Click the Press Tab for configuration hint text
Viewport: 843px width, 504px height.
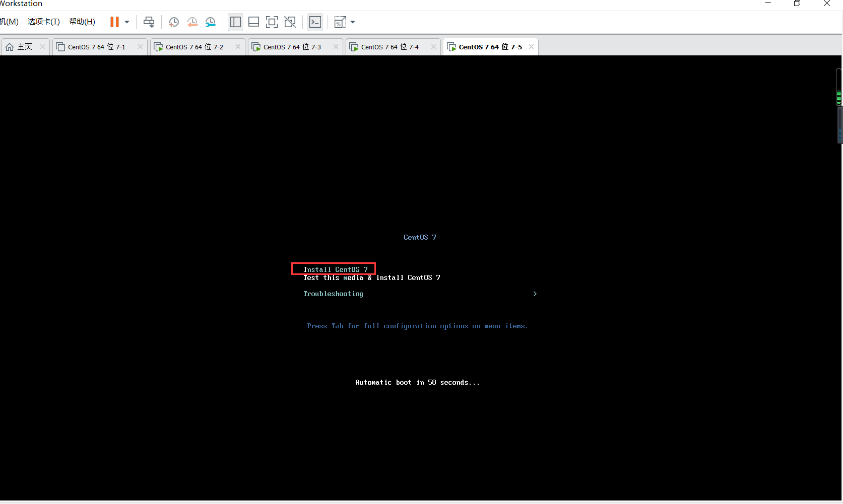pyautogui.click(x=417, y=326)
